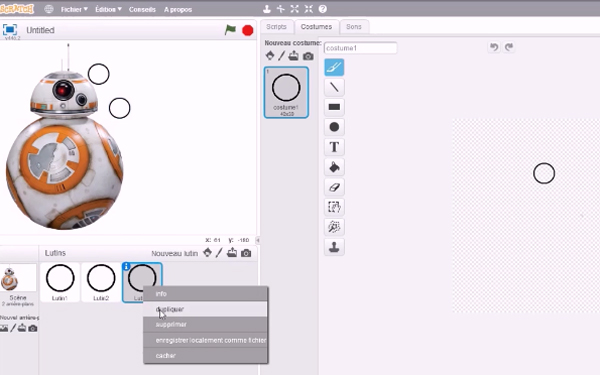Toggle presentation mode icon near Untitled
Screen dimensions: 600x375
pyautogui.click(x=10, y=29)
